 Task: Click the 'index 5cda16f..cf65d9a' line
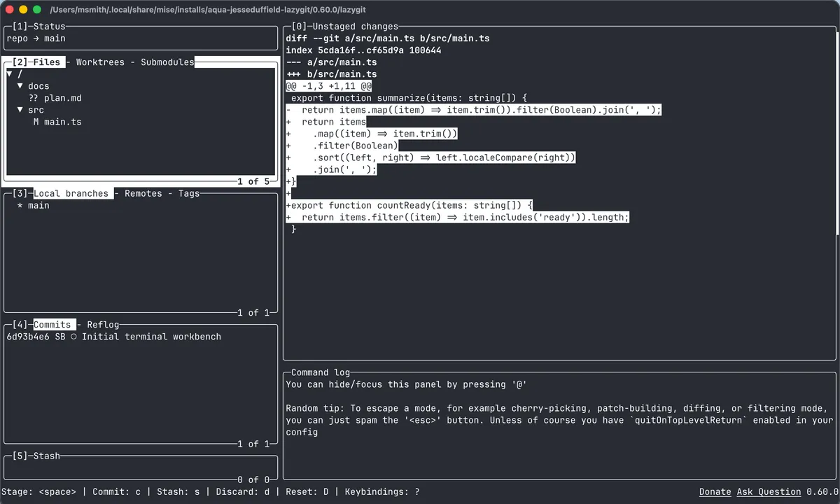pyautogui.click(x=363, y=50)
